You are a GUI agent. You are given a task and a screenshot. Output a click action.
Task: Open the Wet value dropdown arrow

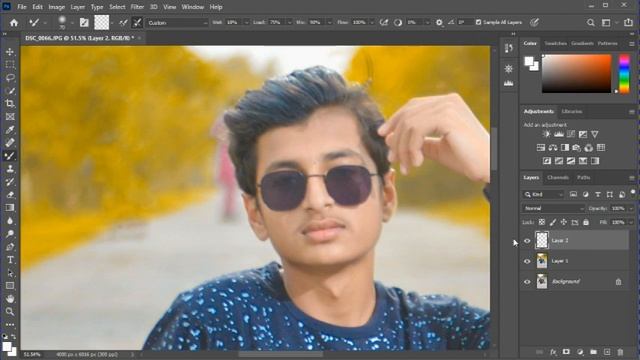point(246,23)
